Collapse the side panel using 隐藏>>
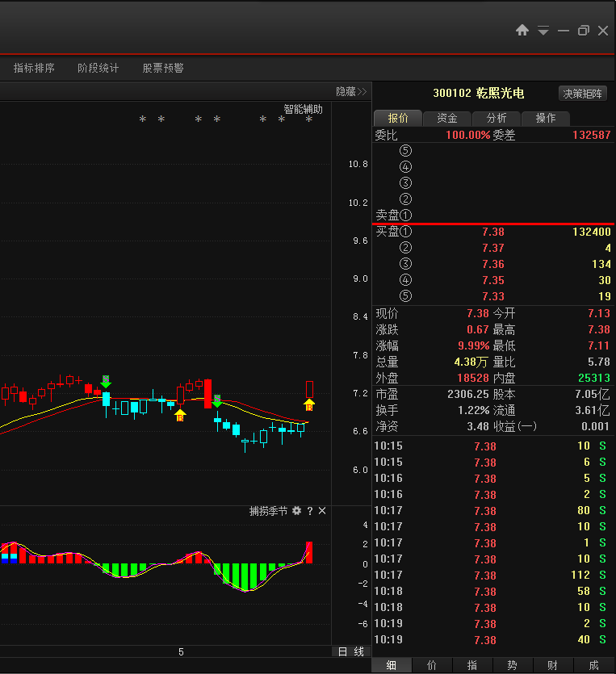 coord(351,91)
